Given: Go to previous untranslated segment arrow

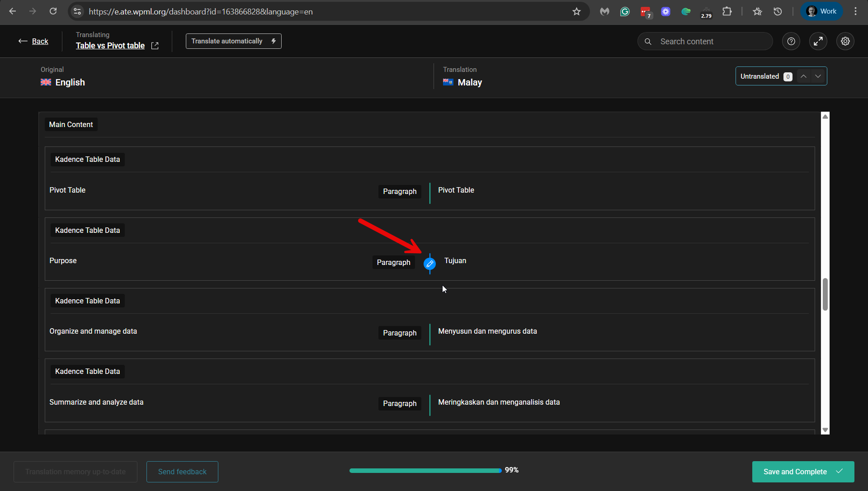Looking at the screenshot, I should (803, 76).
